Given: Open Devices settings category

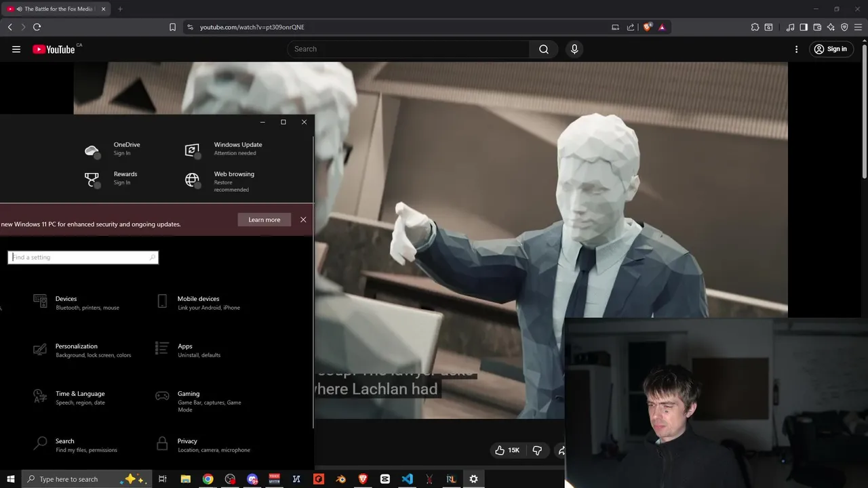Looking at the screenshot, I should 77,302.
